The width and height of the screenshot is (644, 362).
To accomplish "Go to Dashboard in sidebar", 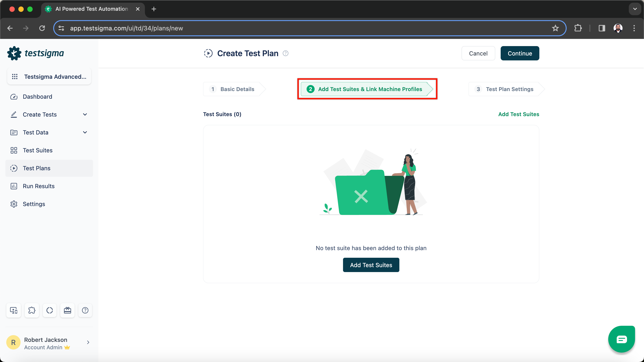I will [49, 97].
